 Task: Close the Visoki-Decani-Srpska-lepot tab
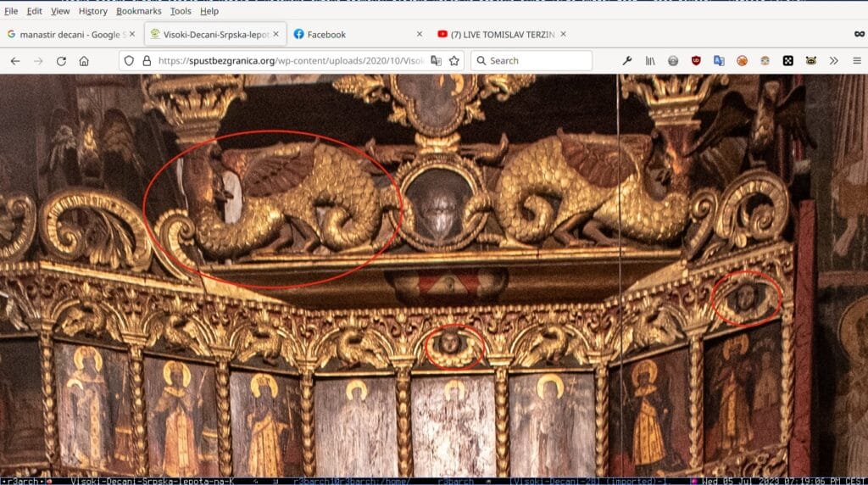click(275, 34)
